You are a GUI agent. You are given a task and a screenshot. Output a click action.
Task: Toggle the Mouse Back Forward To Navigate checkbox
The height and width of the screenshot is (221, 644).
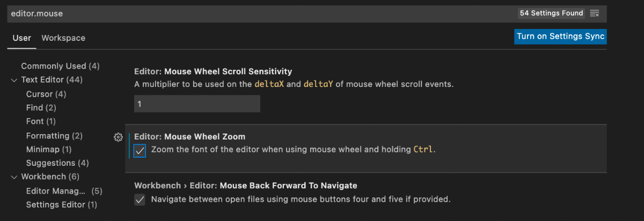[x=140, y=200]
